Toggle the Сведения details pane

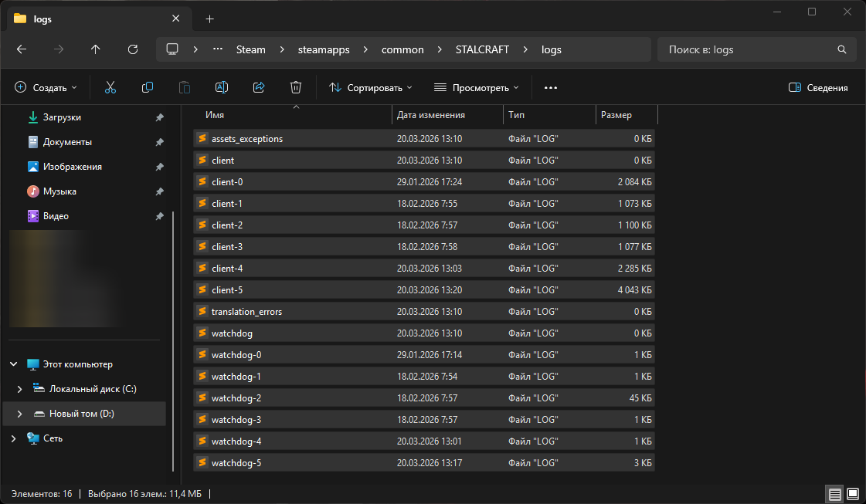[x=818, y=88]
